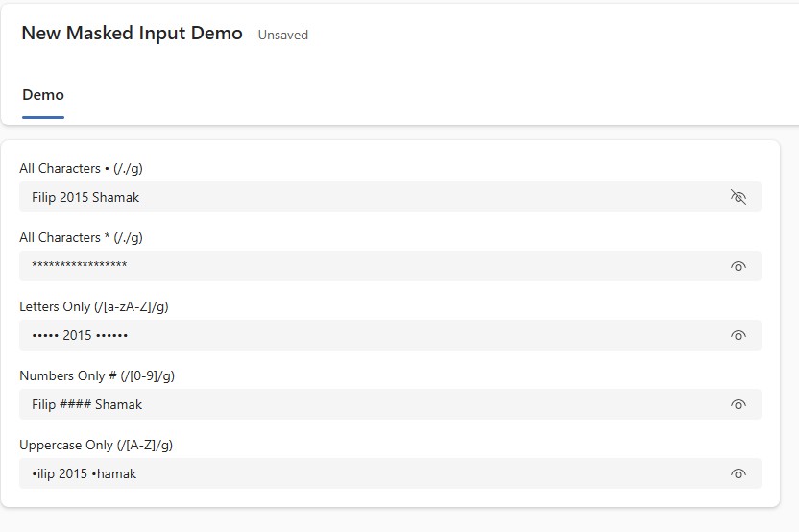
Task: Unmask the Uppercase Only field with its eye icon
Action: [x=738, y=474]
